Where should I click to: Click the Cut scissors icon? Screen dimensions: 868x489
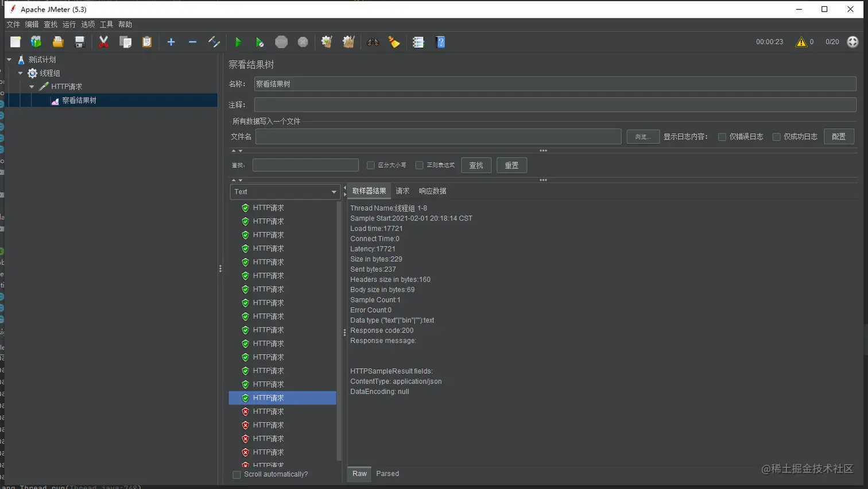pos(104,42)
